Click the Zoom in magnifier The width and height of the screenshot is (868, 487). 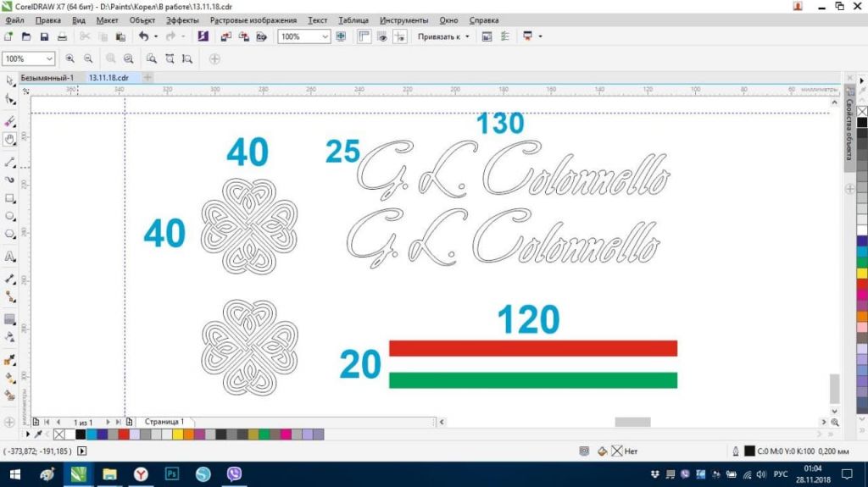pos(70,59)
